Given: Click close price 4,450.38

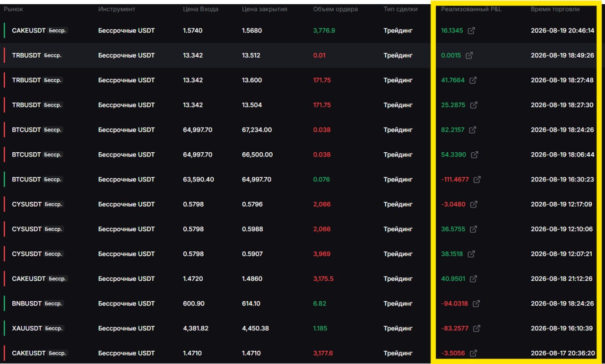Looking at the screenshot, I should tap(256, 329).
